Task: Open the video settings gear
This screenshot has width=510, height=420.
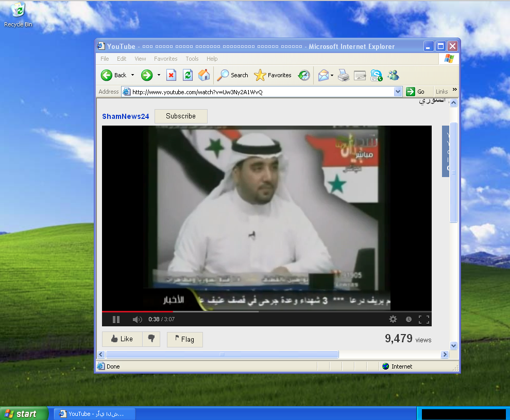Action: click(x=393, y=319)
